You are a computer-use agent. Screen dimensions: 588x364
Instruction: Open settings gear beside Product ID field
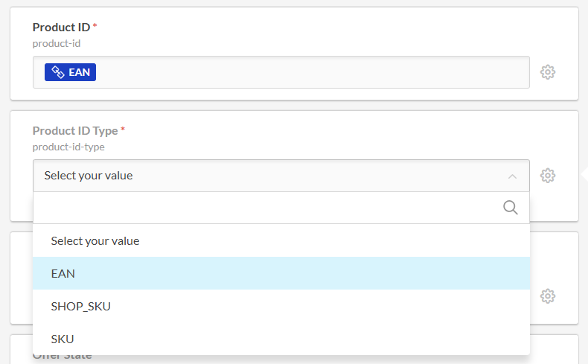[x=548, y=72]
